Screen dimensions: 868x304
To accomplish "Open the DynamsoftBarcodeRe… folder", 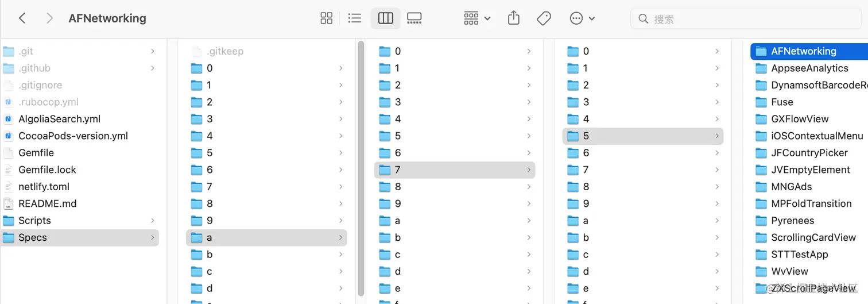I will [x=809, y=85].
